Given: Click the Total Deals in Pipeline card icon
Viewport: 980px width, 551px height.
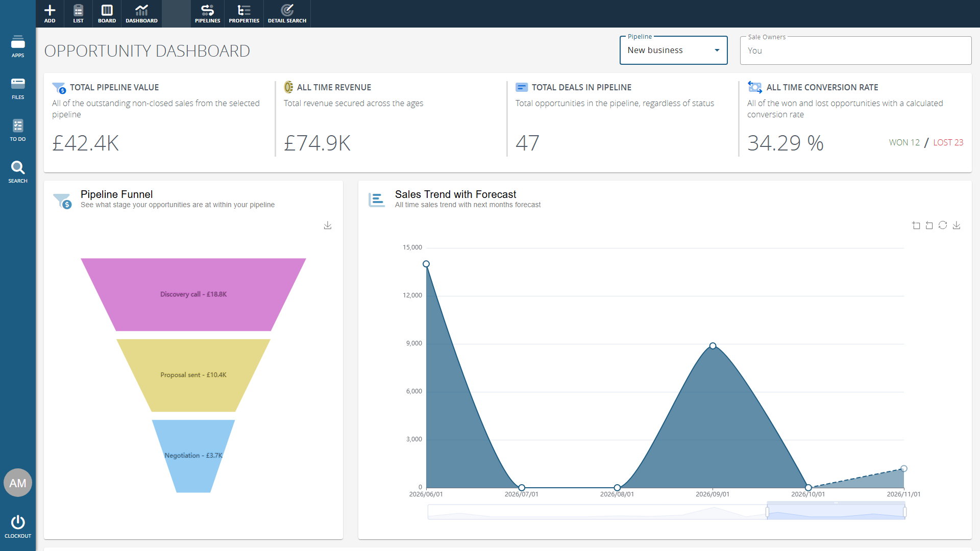Looking at the screenshot, I should tap(522, 87).
